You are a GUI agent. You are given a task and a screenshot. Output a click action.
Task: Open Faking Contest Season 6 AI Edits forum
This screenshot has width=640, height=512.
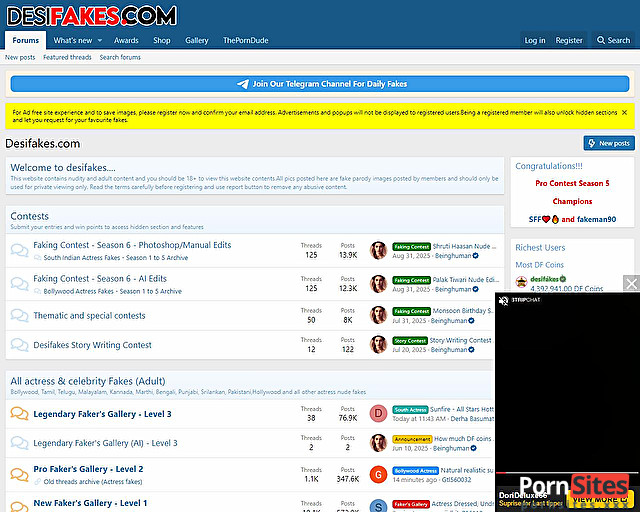(100, 278)
